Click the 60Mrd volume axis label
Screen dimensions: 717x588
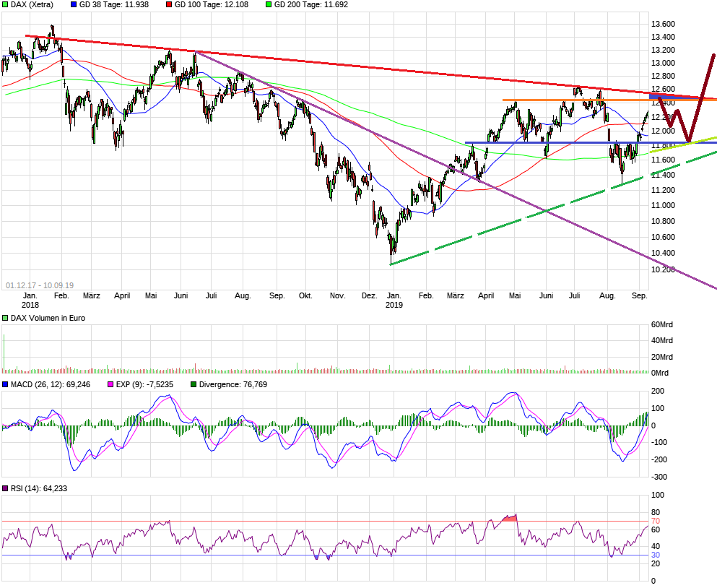coord(661,325)
